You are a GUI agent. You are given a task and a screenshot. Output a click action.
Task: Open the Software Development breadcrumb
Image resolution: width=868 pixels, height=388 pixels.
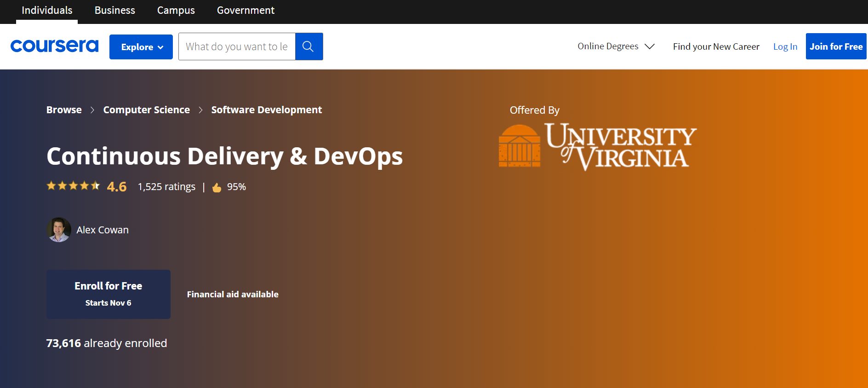coord(267,110)
